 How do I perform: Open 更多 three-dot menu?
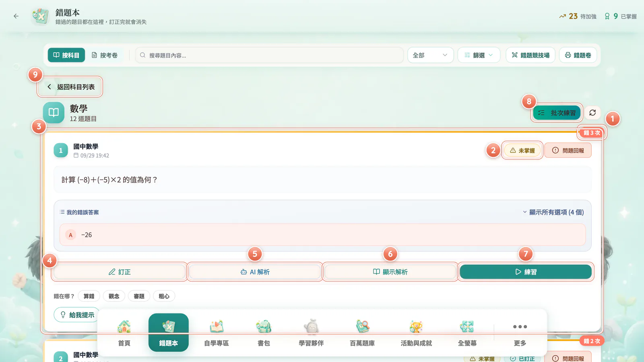(520, 333)
